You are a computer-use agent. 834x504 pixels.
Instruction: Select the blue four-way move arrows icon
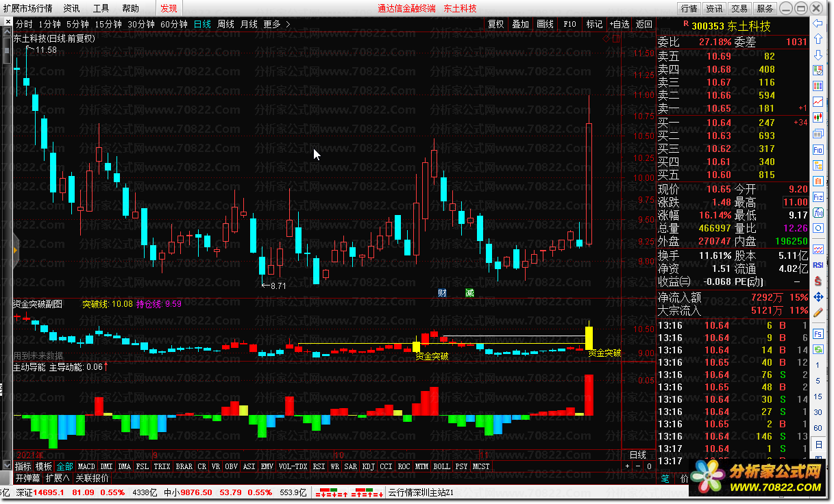coord(818,296)
